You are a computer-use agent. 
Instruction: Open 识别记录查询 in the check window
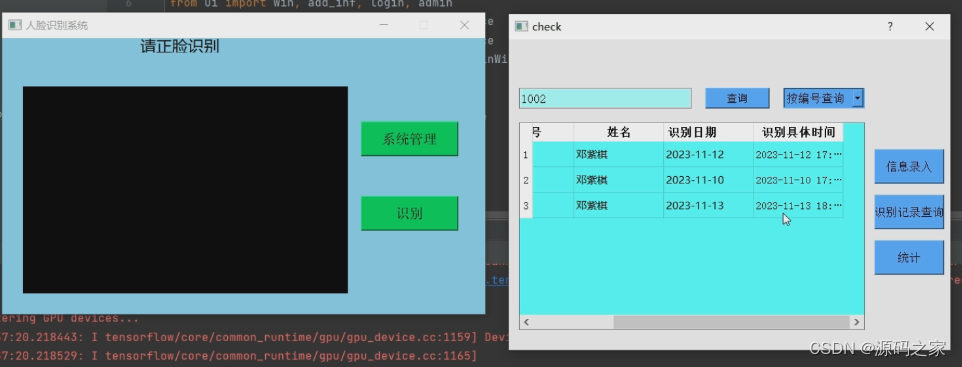tap(909, 212)
